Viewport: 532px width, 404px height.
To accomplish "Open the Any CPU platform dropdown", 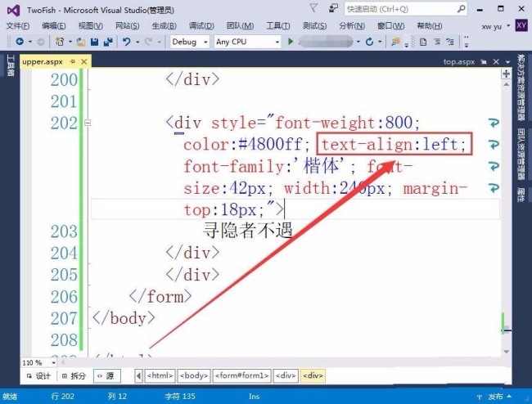I will (x=248, y=42).
